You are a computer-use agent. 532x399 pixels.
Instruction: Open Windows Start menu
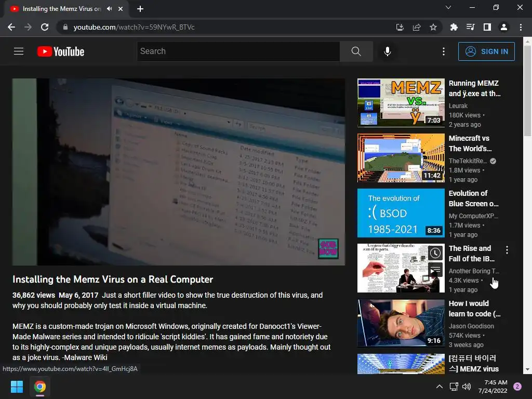tap(17, 387)
